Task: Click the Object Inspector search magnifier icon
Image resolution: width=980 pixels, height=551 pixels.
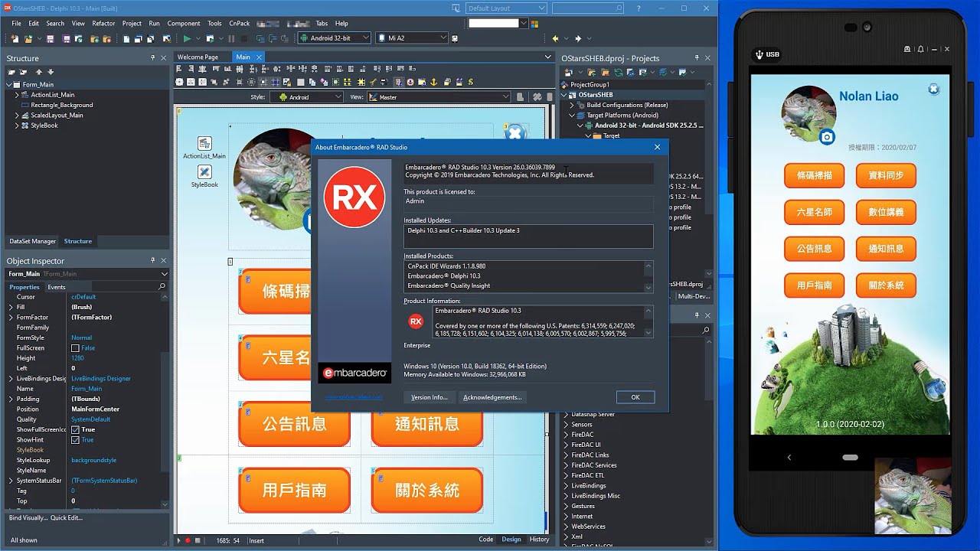Action: (162, 287)
